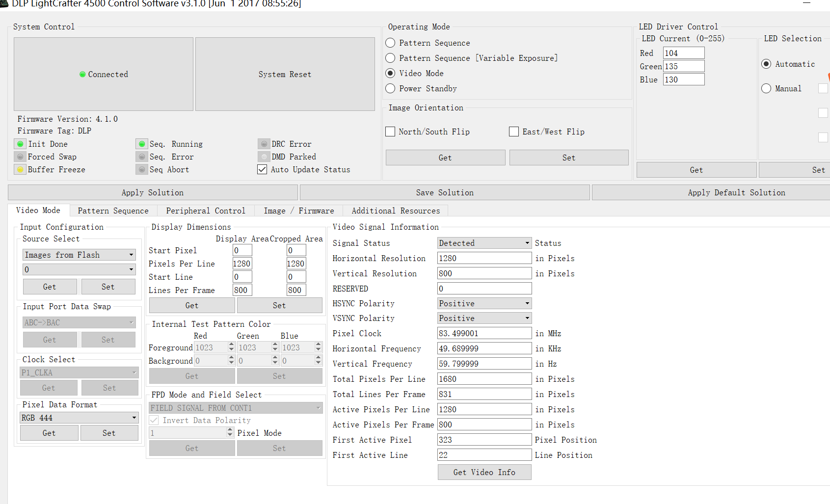Choose Manual LED selection
The width and height of the screenshot is (830, 504).
(766, 88)
